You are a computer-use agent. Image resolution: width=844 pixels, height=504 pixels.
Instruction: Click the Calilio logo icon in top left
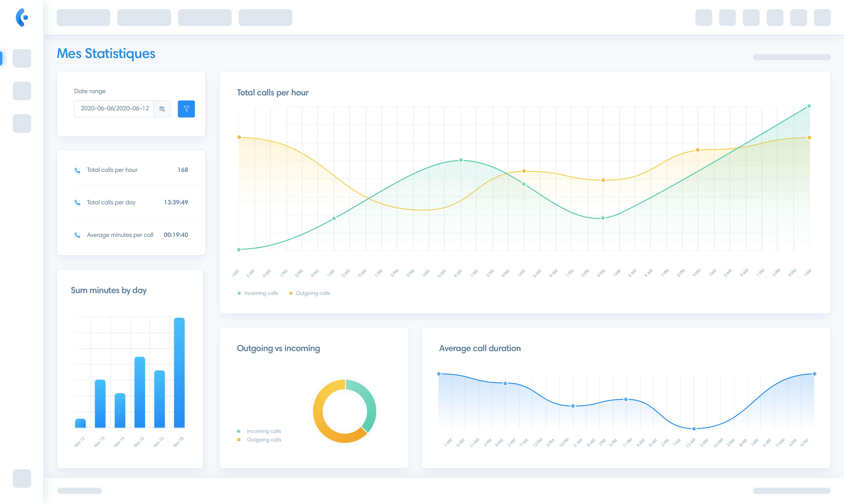[21, 17]
